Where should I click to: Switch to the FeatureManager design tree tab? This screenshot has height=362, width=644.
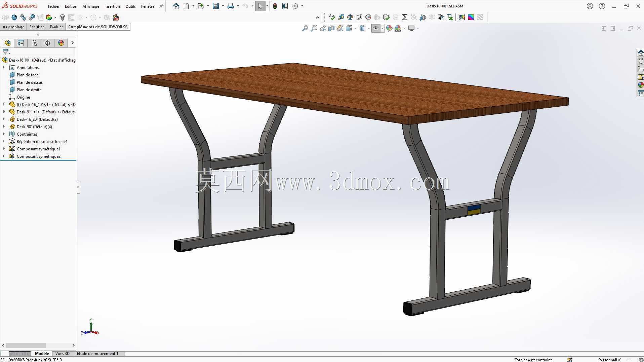[x=7, y=43]
